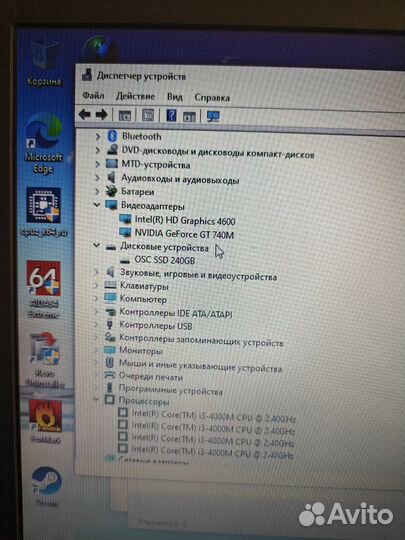Click the speaker icon for Аудиовходы и аудиовыходы
405x540 pixels.
click(x=111, y=177)
